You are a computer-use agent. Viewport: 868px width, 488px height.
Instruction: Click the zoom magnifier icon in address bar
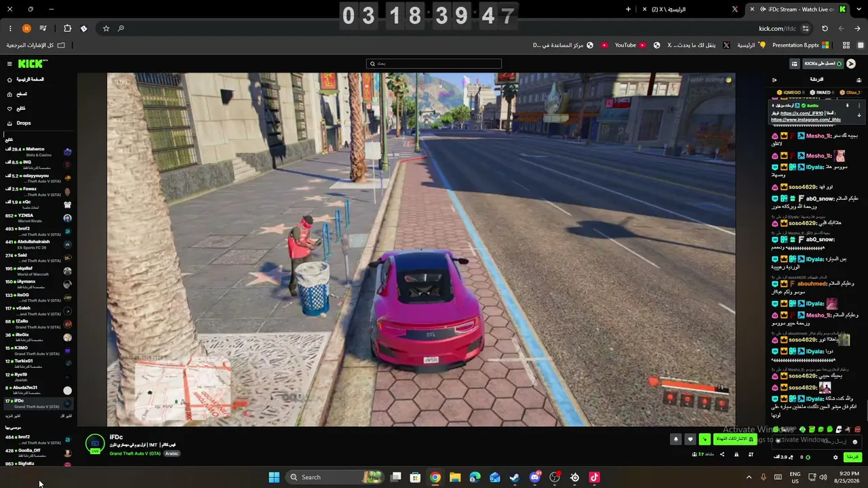point(121,28)
